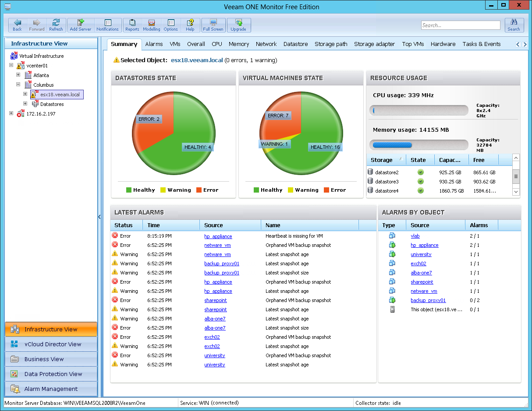Click the Upgrade toolbar icon
Viewport: 532px width, 411px height.
(239, 25)
